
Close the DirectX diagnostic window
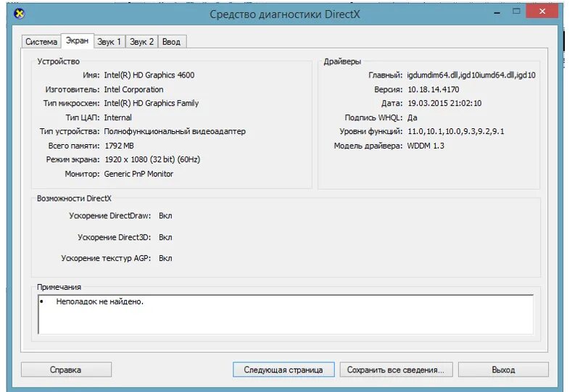pyautogui.click(x=542, y=11)
